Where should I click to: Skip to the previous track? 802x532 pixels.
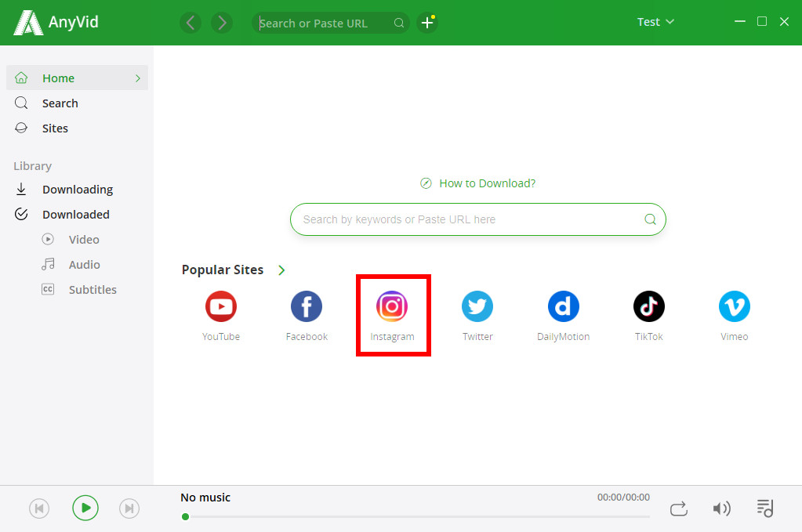(39, 508)
